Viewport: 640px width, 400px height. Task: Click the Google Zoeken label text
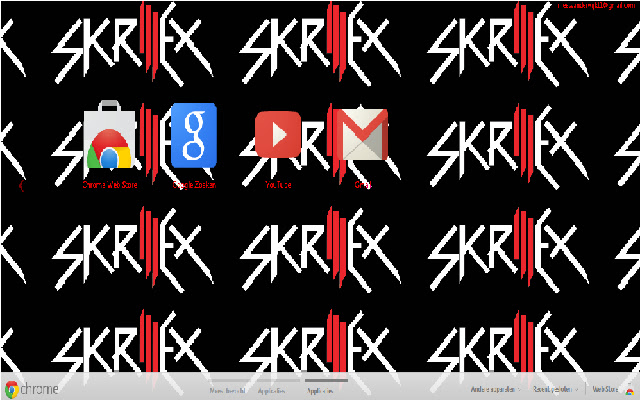coord(194,185)
